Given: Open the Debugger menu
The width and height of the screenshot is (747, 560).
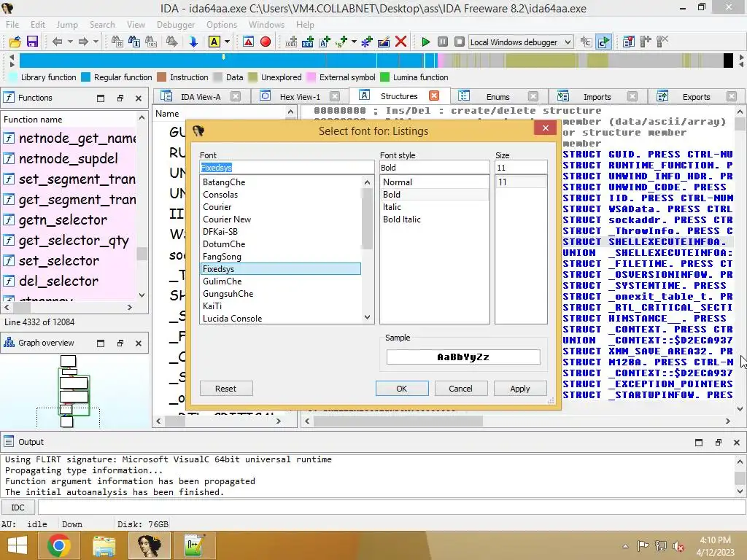Looking at the screenshot, I should click(x=176, y=24).
